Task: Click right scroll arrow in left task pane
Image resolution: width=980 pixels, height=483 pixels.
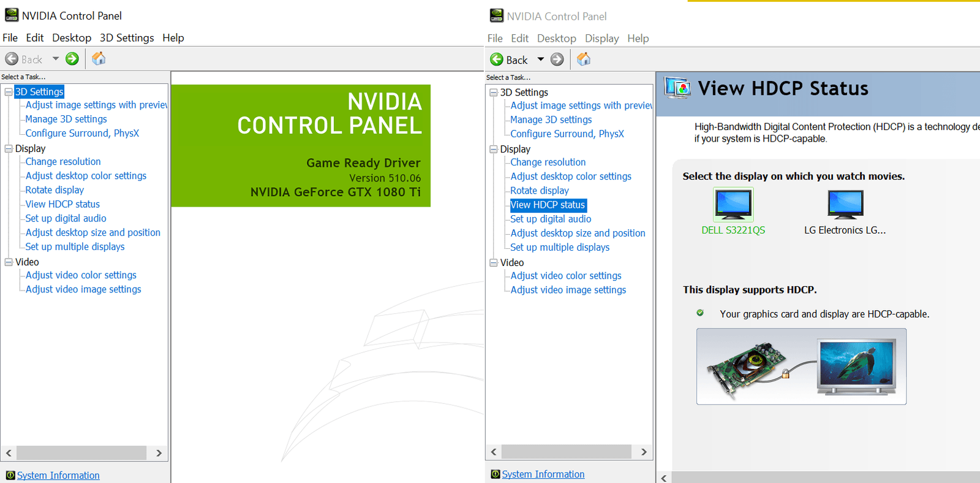Action: pyautogui.click(x=159, y=453)
